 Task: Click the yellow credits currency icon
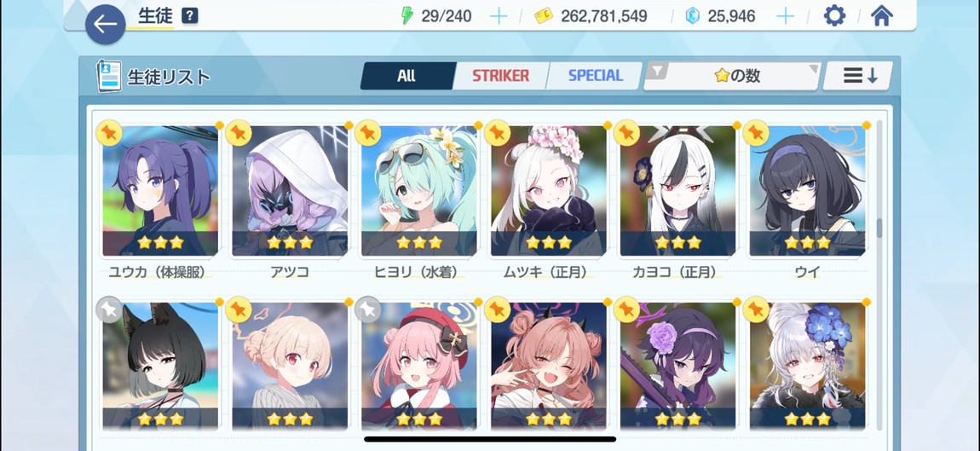pyautogui.click(x=543, y=16)
